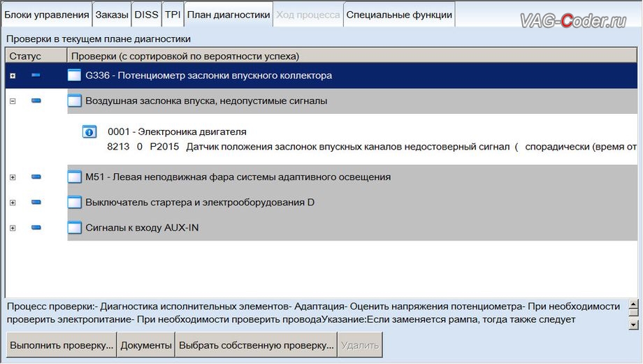Select the G336 - Потенциометр заслонки row text
Image resolution: width=643 pixels, height=364 pixels.
(209, 75)
